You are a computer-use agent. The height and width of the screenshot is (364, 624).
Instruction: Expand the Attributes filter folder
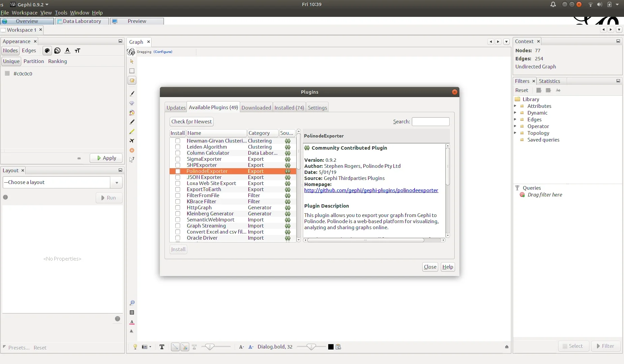coord(515,106)
